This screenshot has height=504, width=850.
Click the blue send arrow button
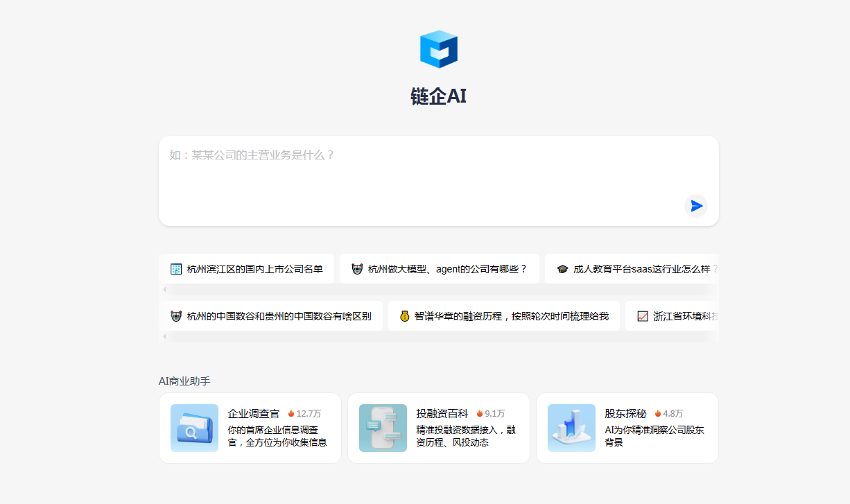click(696, 206)
